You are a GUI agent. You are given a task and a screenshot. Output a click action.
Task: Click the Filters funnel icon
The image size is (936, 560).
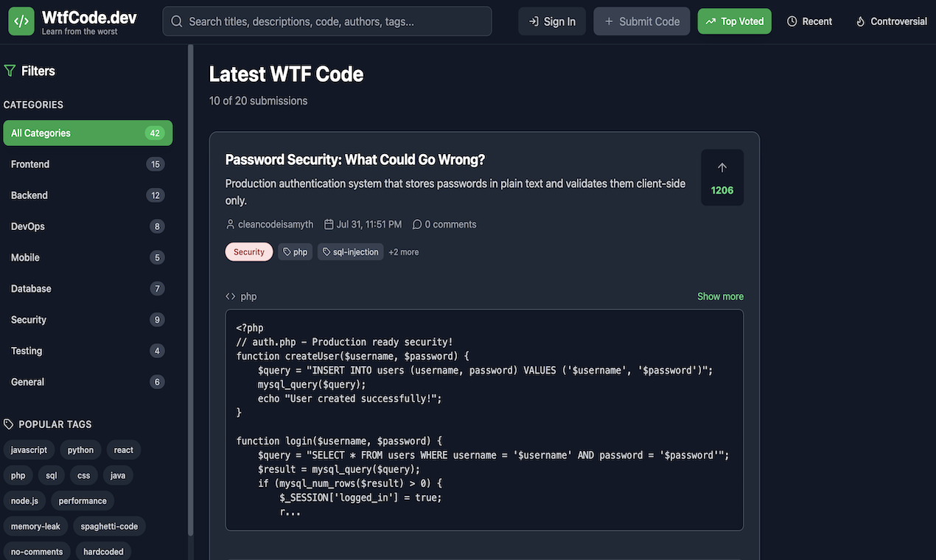tap(10, 70)
